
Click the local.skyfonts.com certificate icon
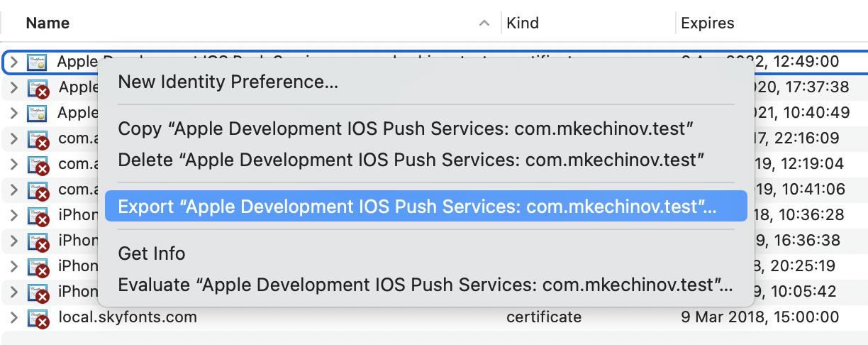pos(37,317)
